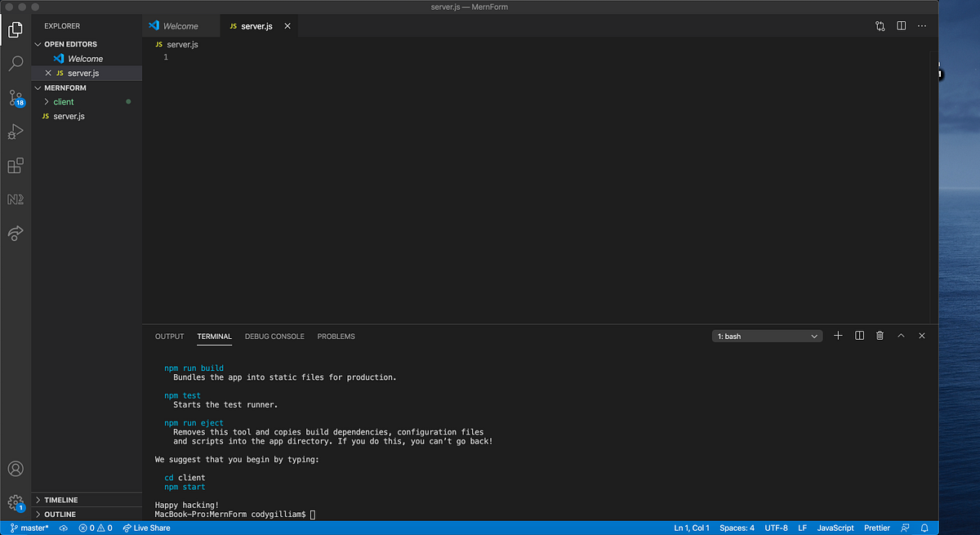Focus the terminal prompt after codygilliam$
The height and width of the screenshot is (535, 980).
click(313, 515)
